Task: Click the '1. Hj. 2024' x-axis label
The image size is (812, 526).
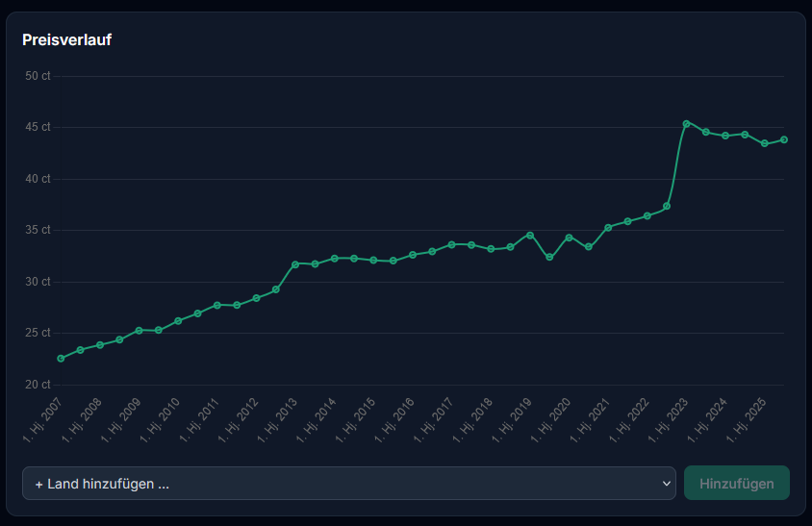Action: point(707,420)
